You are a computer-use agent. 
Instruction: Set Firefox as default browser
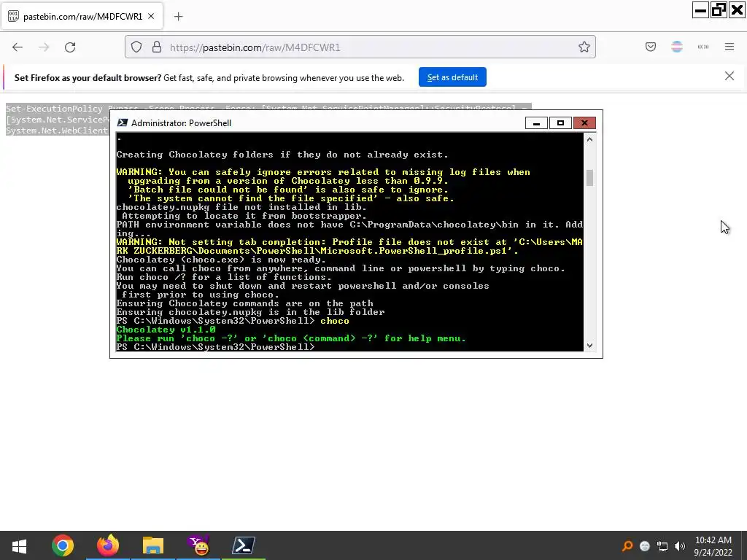pos(452,77)
